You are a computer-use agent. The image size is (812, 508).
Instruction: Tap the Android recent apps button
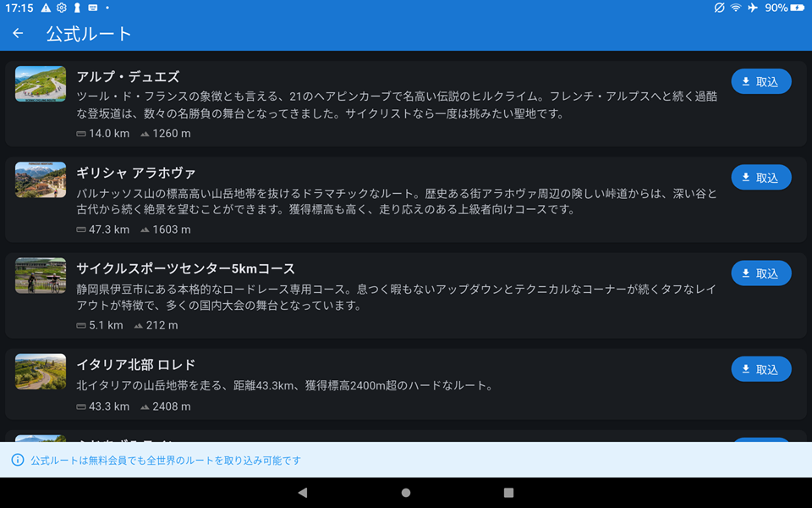point(509,492)
